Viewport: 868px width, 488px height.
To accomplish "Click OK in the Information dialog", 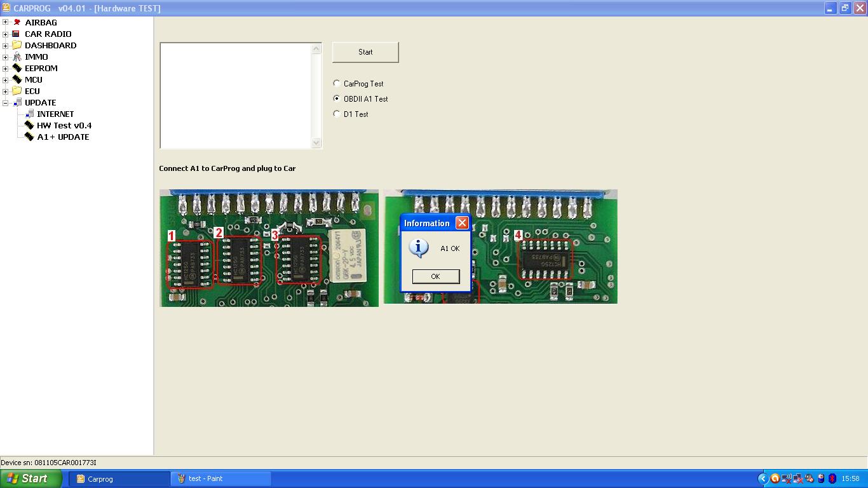I will [x=435, y=276].
